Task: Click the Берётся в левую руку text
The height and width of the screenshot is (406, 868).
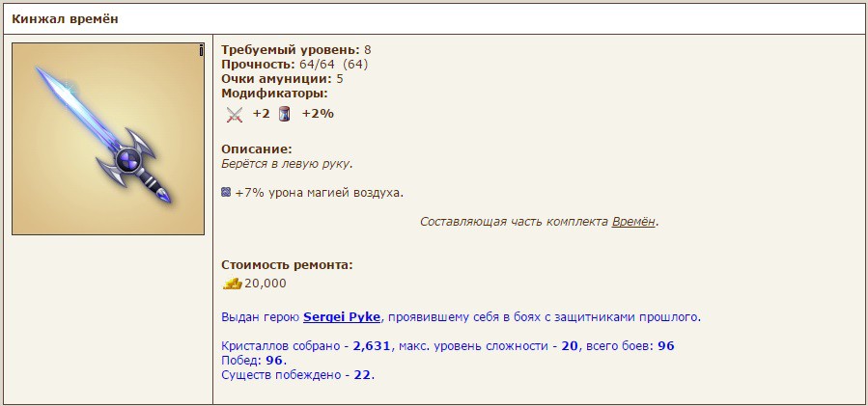Action: pos(288,164)
